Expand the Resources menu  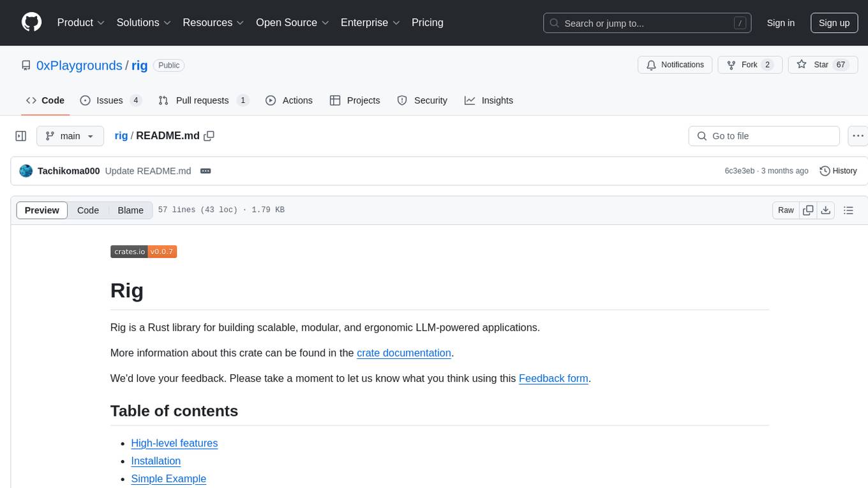click(x=213, y=22)
